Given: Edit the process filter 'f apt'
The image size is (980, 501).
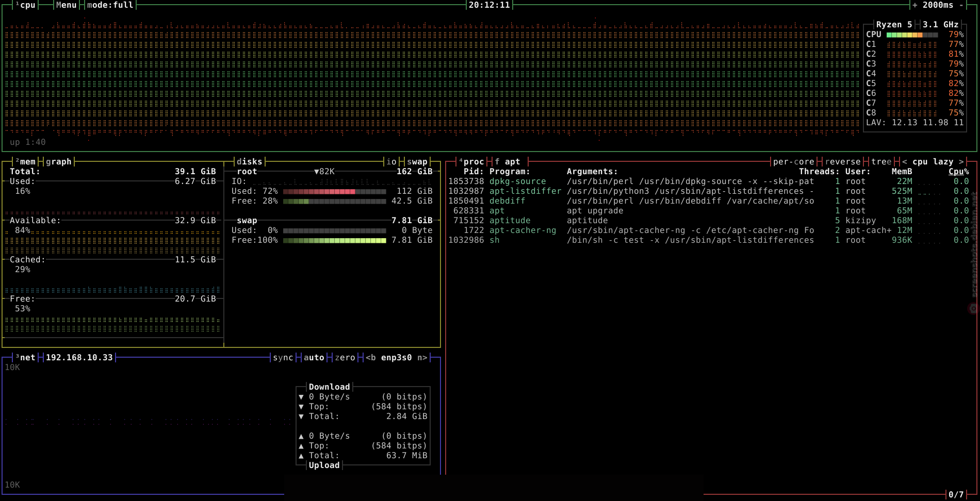Looking at the screenshot, I should pyautogui.click(x=507, y=162).
